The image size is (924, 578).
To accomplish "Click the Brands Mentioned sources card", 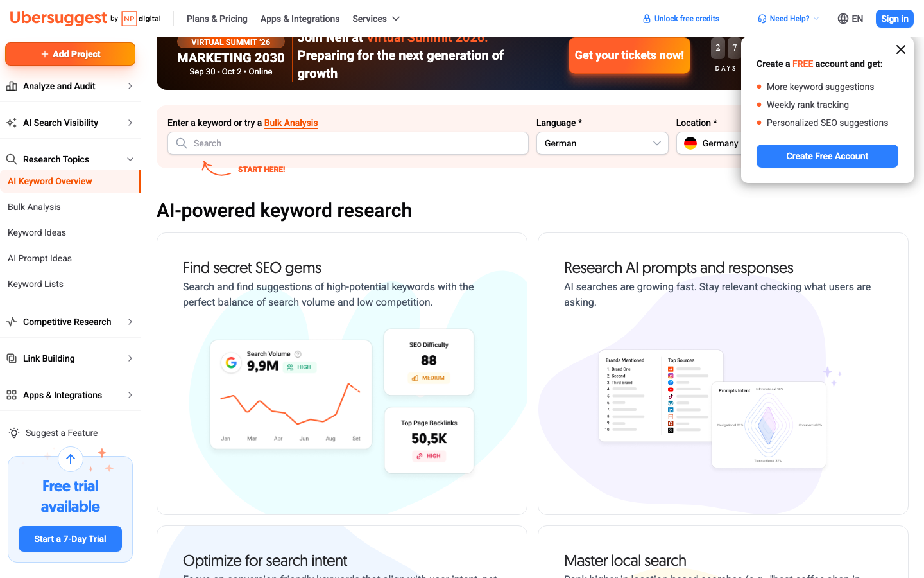I will point(661,396).
